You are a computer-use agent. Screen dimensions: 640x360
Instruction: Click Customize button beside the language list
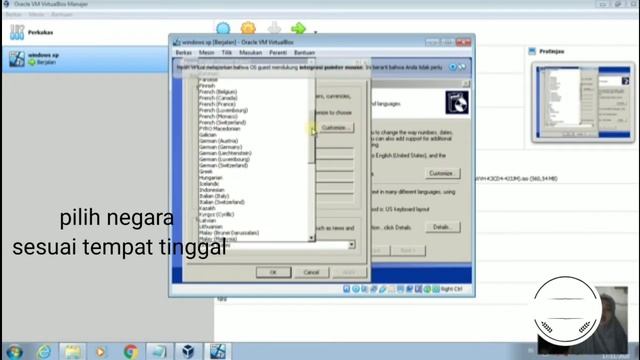click(x=336, y=128)
